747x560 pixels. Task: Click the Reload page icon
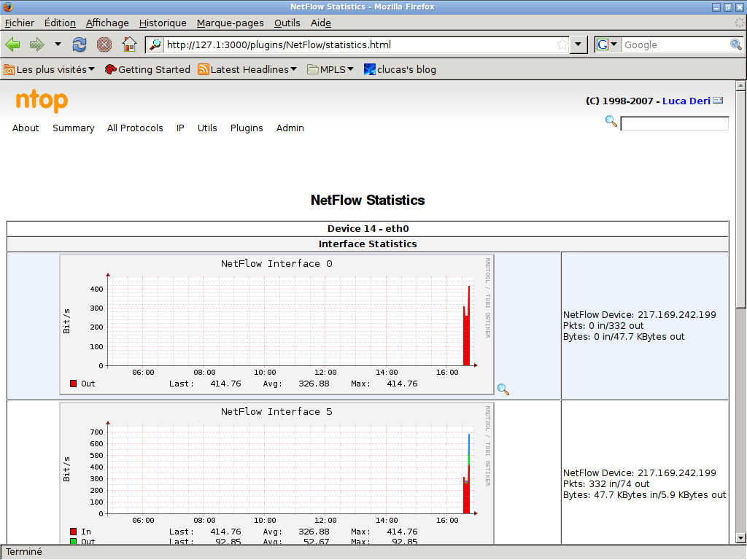pyautogui.click(x=80, y=44)
